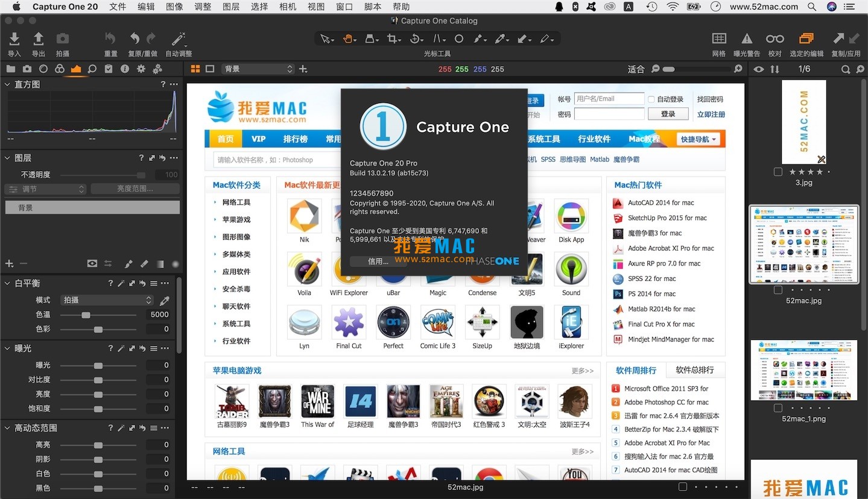This screenshot has height=499, width=868.
Task: Click the Export (导出) toolbar icon
Action: pos(38,39)
